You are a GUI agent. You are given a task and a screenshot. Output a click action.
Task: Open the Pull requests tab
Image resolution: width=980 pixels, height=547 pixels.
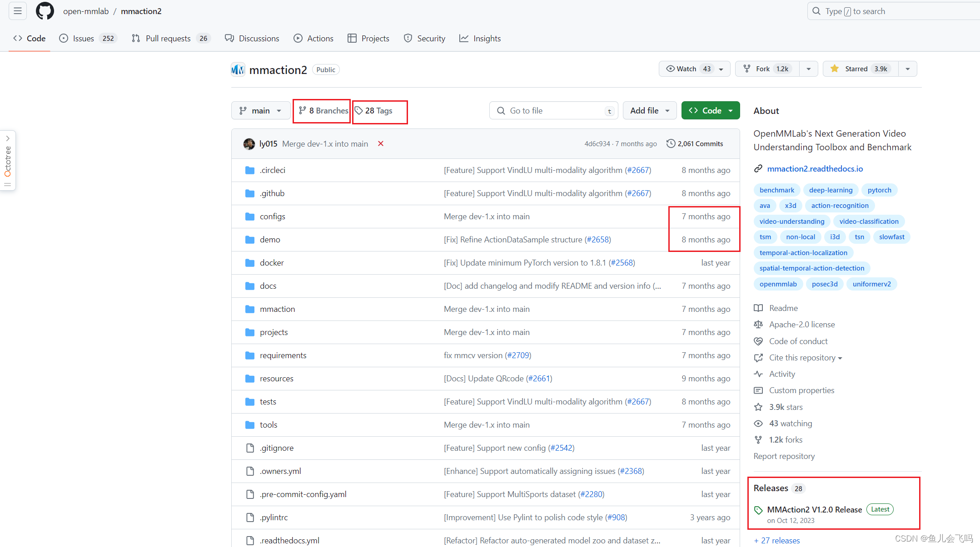point(169,39)
